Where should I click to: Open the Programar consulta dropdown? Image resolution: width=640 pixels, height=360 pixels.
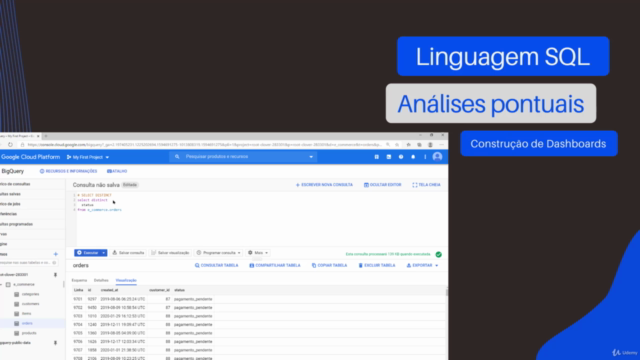coord(218,253)
